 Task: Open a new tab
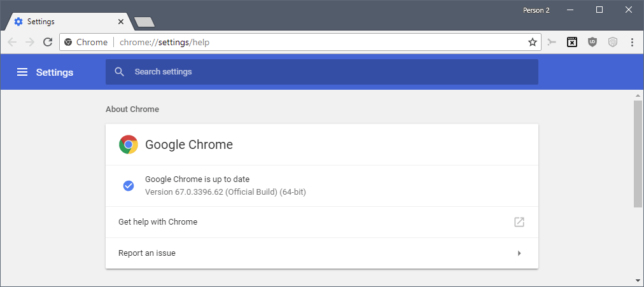[144, 22]
